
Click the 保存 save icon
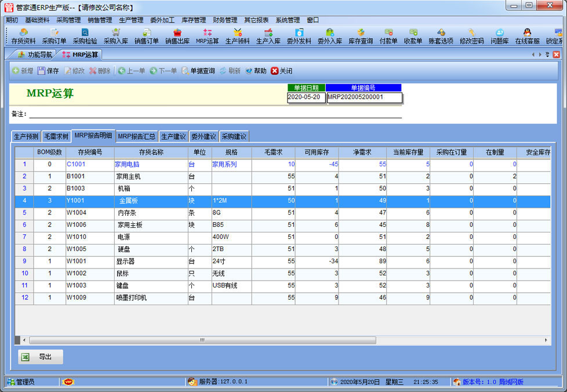click(48, 71)
